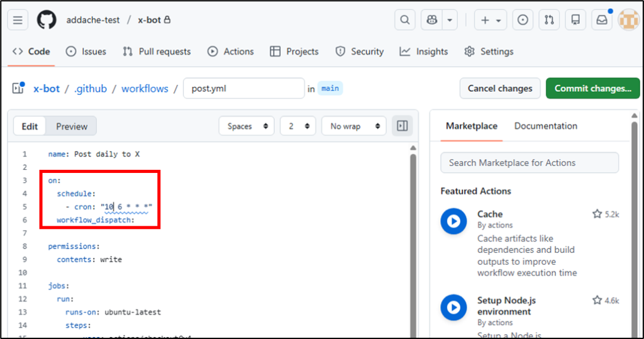
Task: Toggle the editor help side panel
Action: click(402, 126)
